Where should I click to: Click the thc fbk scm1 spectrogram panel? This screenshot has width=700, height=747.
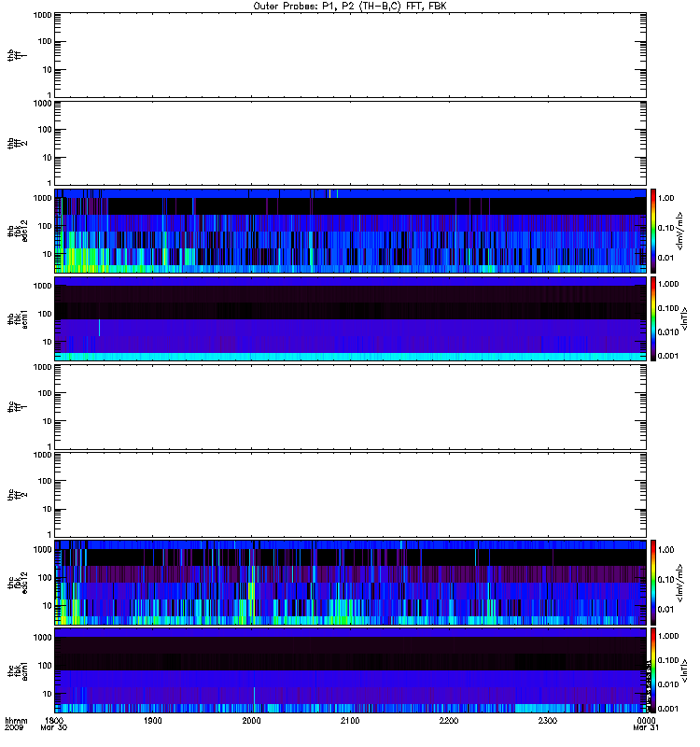click(351, 670)
